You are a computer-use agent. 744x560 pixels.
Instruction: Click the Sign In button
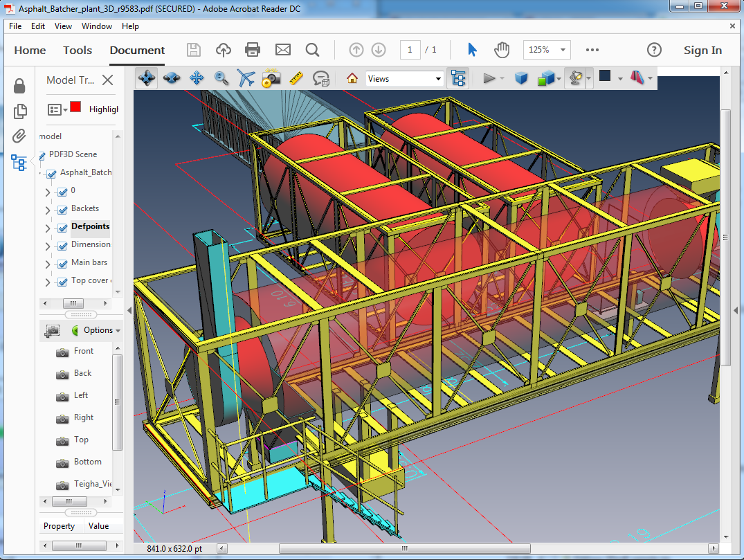702,50
